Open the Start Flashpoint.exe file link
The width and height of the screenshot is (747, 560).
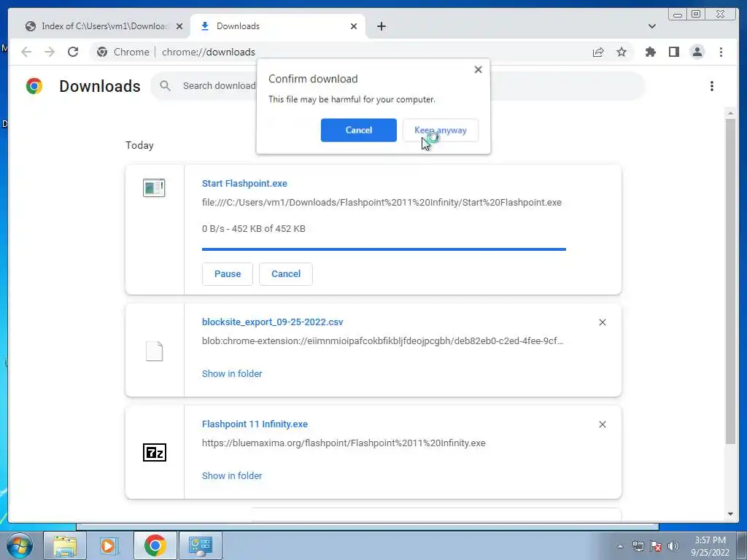(x=244, y=183)
